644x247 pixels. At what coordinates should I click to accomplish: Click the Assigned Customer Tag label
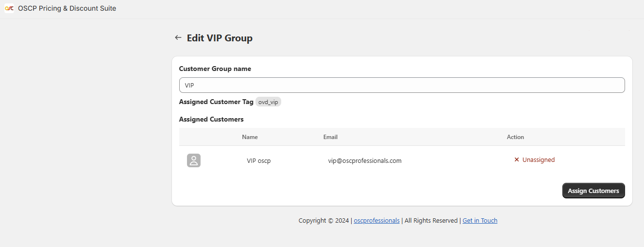(x=216, y=102)
